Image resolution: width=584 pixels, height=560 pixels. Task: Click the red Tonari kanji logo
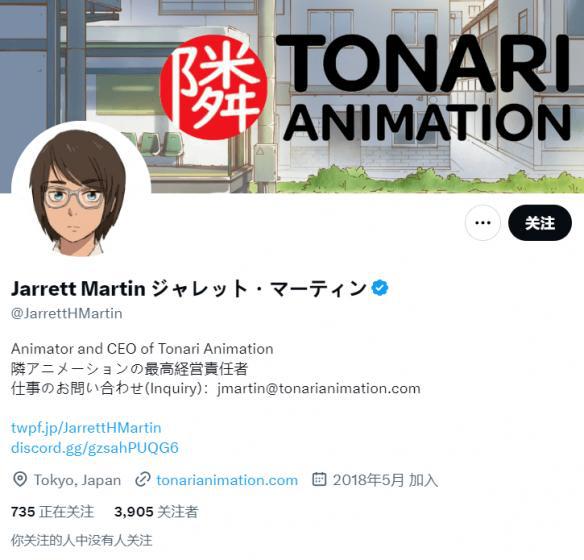pos(214,87)
